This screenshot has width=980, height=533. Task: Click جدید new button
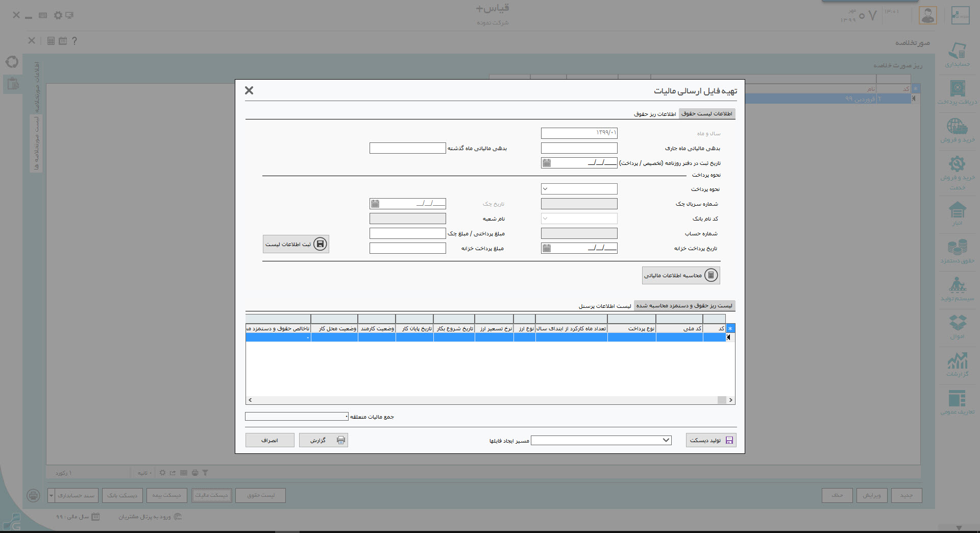906,495
